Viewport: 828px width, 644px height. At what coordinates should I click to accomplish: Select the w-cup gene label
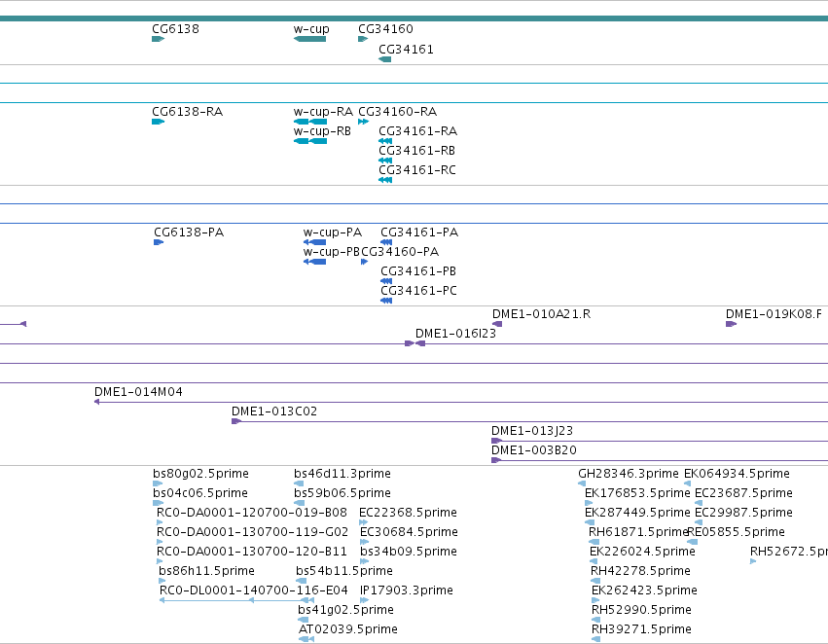pyautogui.click(x=311, y=29)
